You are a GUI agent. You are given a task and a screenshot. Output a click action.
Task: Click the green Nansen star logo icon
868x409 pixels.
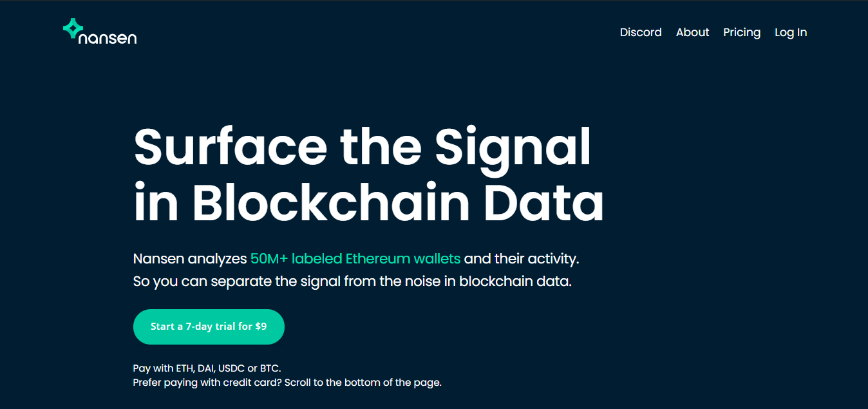73,28
